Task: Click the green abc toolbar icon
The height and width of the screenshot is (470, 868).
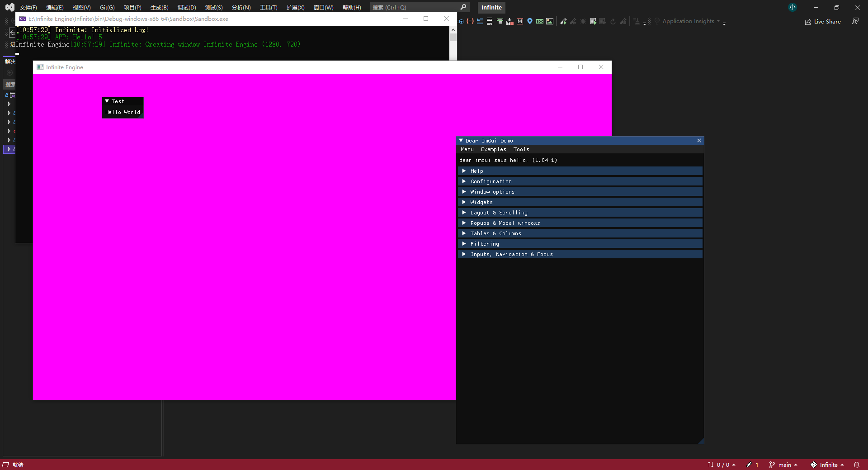Action: (540, 21)
